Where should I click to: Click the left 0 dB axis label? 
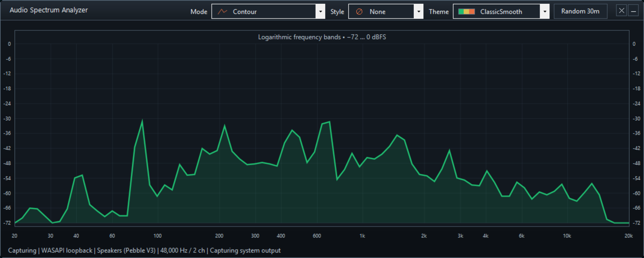[9, 44]
